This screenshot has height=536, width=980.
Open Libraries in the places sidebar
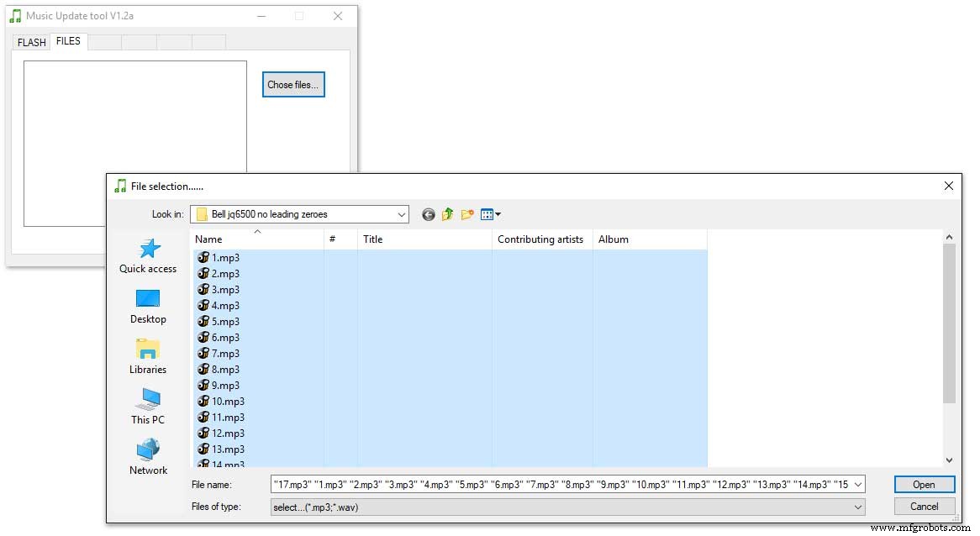148,356
